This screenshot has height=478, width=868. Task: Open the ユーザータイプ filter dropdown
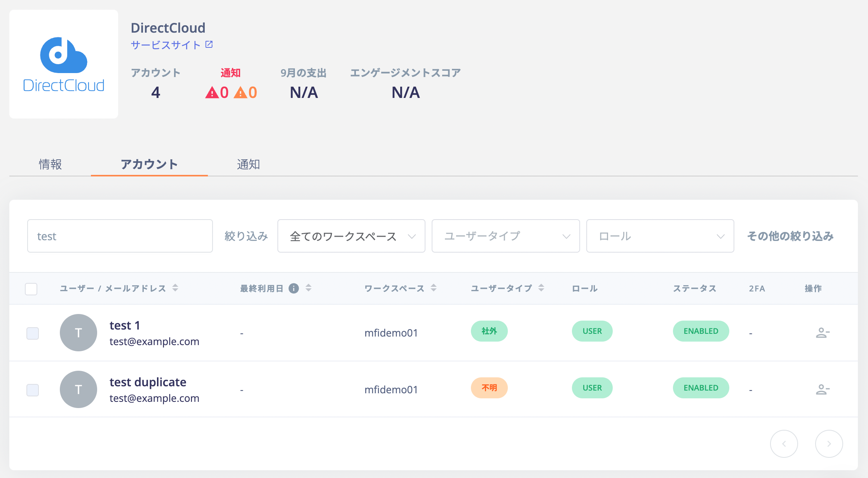pos(505,236)
